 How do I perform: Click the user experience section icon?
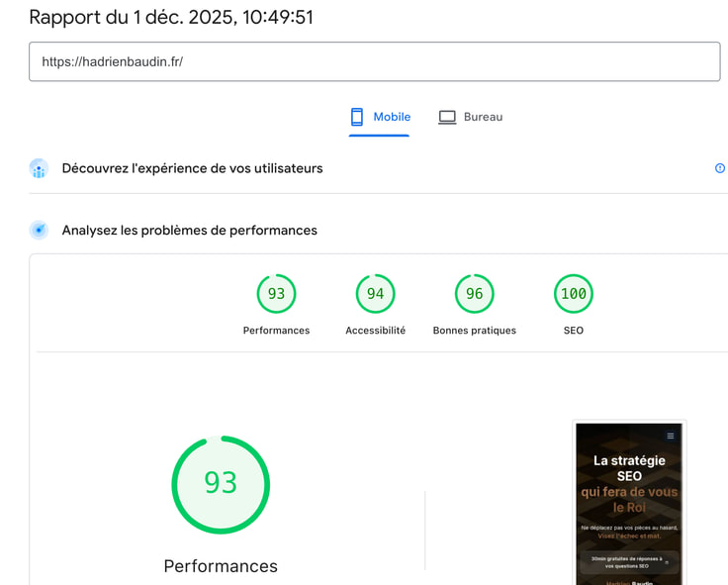tap(39, 168)
